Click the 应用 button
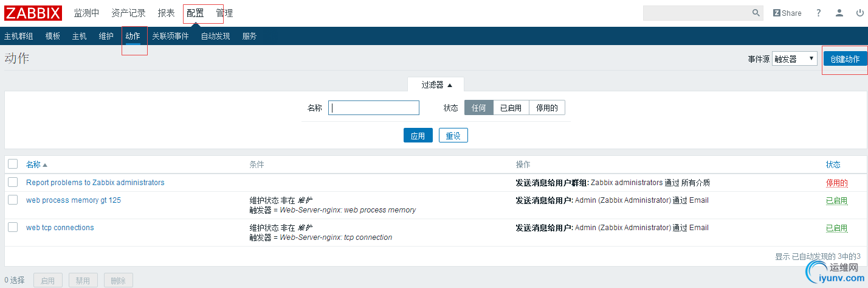The image size is (868, 288). tap(418, 135)
